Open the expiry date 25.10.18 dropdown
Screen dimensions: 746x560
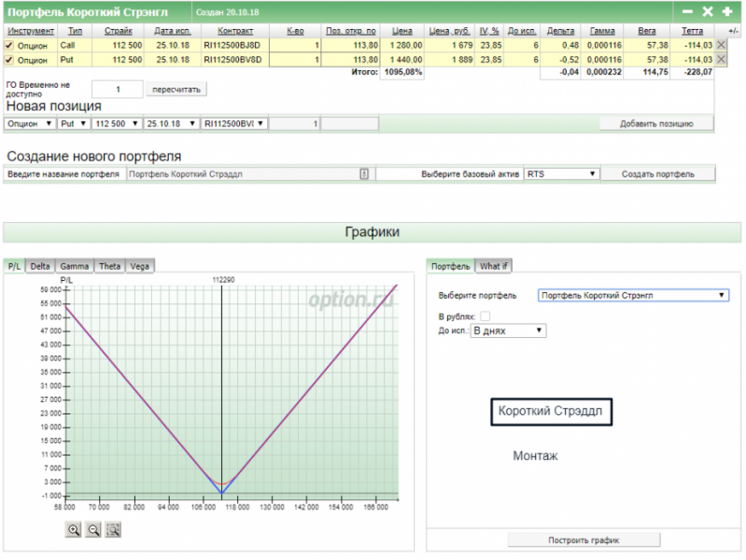[171, 124]
